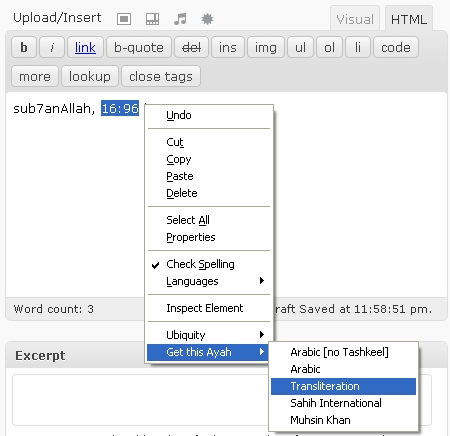Click the Add Audio music note icon

click(x=180, y=19)
